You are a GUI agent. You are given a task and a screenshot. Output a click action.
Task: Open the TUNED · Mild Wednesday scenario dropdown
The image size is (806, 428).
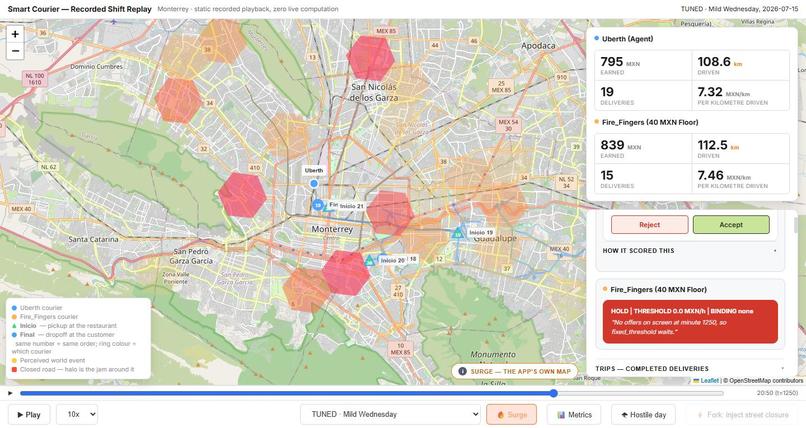tap(390, 414)
